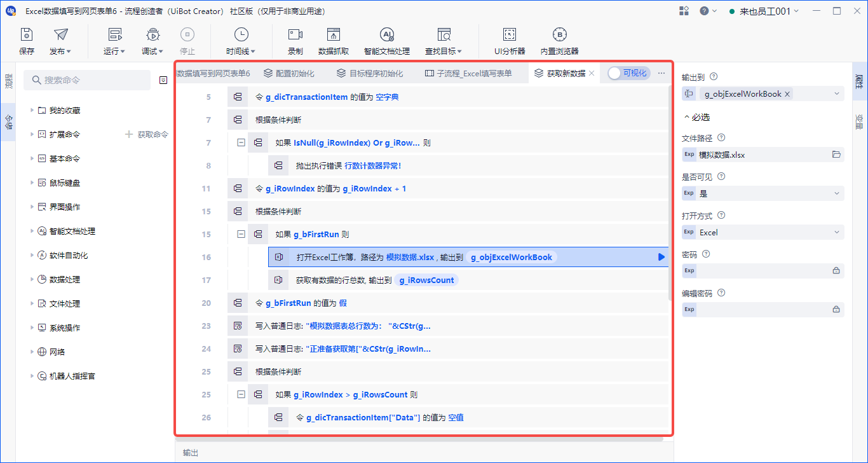Screen dimensions: 868x463
Task: Expand the 网络 command category
Action: [x=32, y=352]
